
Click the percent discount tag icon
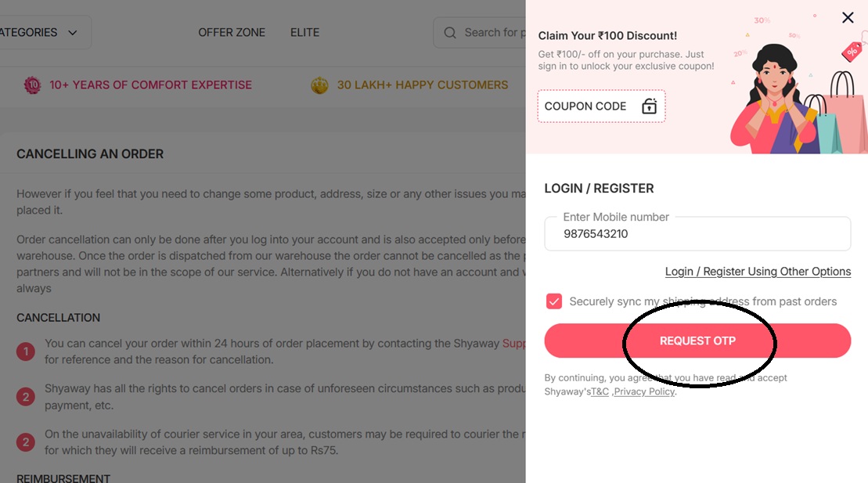(x=852, y=52)
